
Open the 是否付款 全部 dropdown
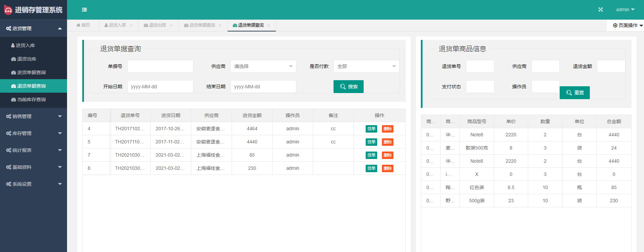366,66
